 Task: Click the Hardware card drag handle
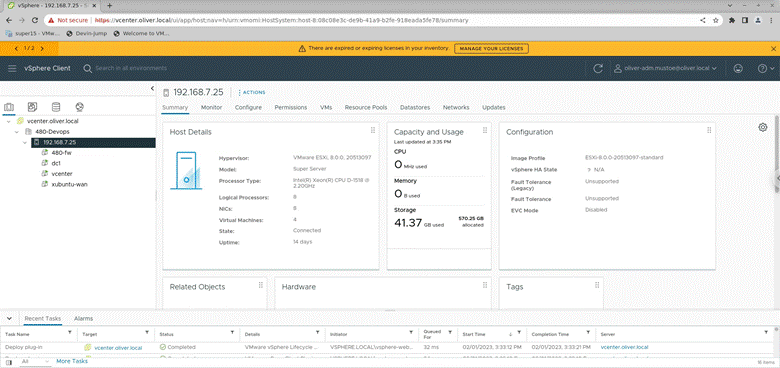click(x=485, y=285)
